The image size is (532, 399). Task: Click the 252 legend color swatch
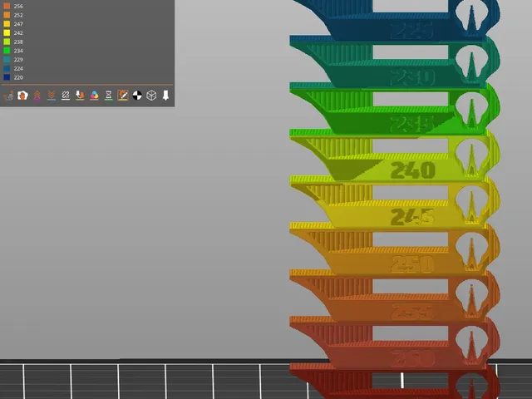point(7,15)
